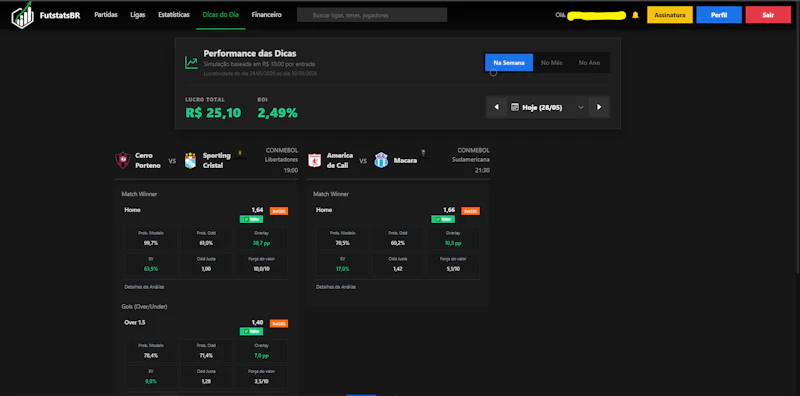This screenshot has width=800, height=396.
Task: Click the Cerro Porteno team crest
Action: click(x=122, y=160)
